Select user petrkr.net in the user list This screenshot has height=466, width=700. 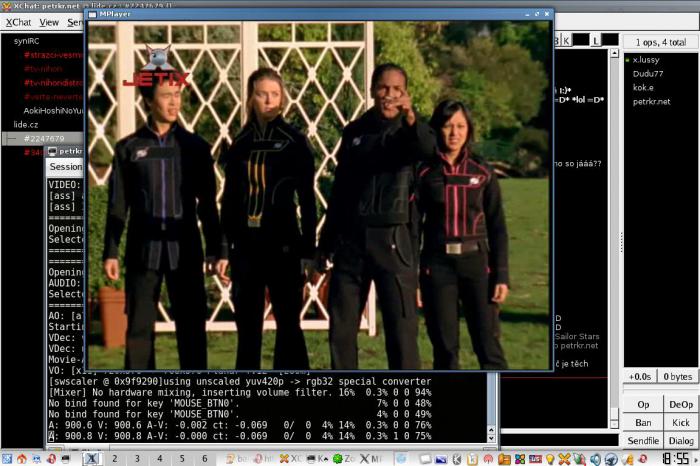point(651,101)
